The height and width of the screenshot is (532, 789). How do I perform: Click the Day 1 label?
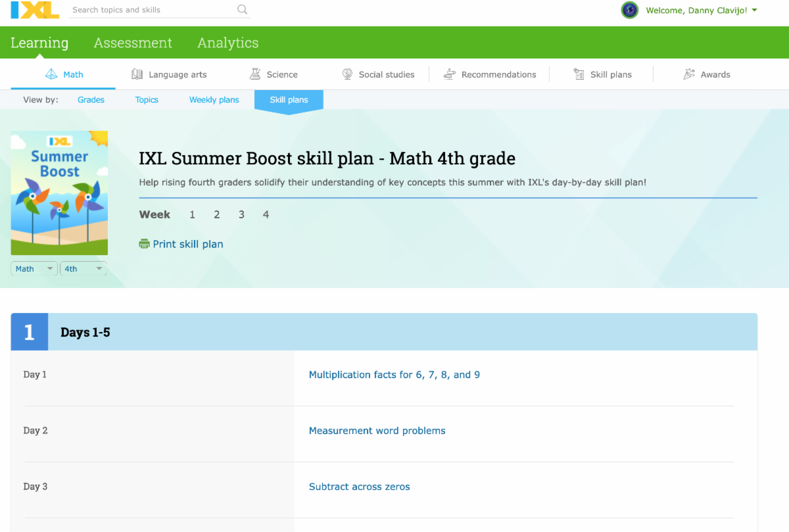pos(35,374)
